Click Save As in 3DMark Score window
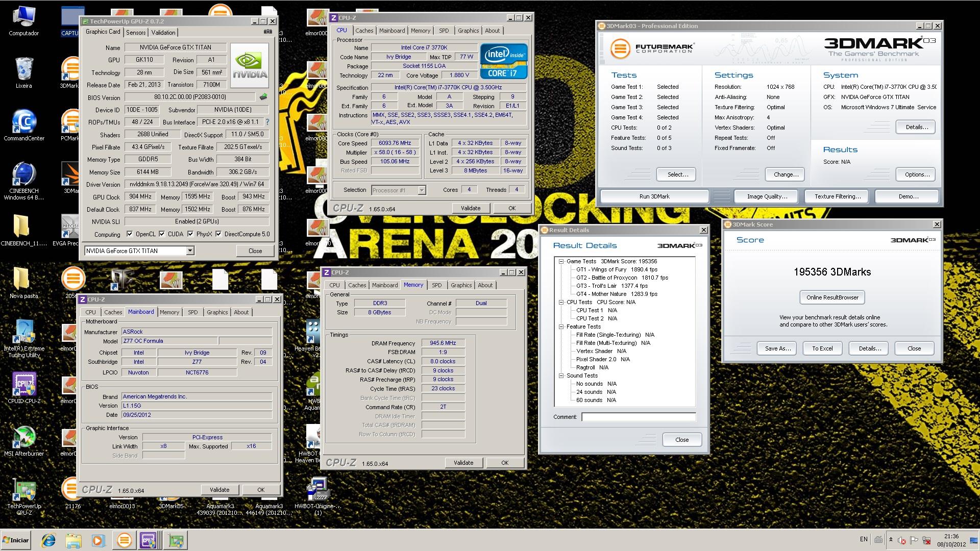The height and width of the screenshot is (551, 980). coord(777,348)
